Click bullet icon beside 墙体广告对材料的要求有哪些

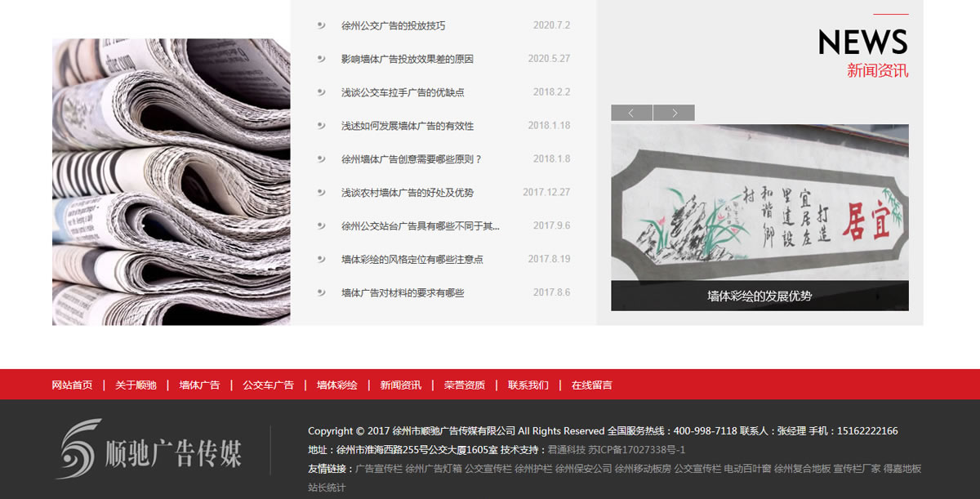coord(322,292)
